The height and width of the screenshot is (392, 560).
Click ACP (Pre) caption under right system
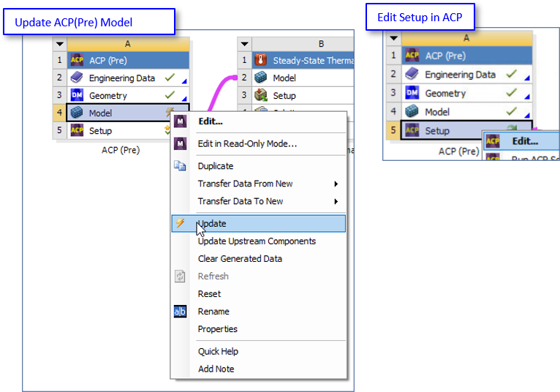(x=459, y=151)
